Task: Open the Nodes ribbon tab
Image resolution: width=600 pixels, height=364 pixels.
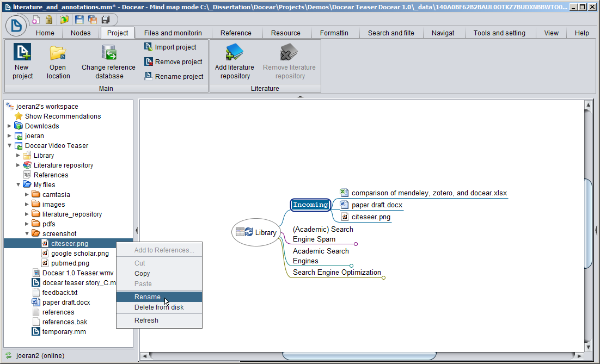Action: click(81, 33)
